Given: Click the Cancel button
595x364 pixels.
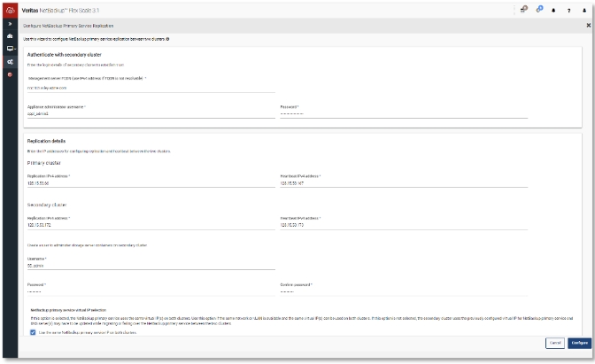Looking at the screenshot, I should [555, 342].
